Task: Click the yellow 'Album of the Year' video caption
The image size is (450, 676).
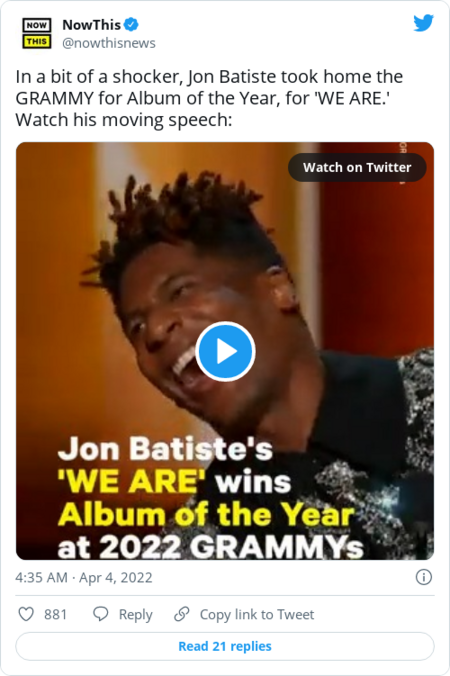Action: coord(206,515)
